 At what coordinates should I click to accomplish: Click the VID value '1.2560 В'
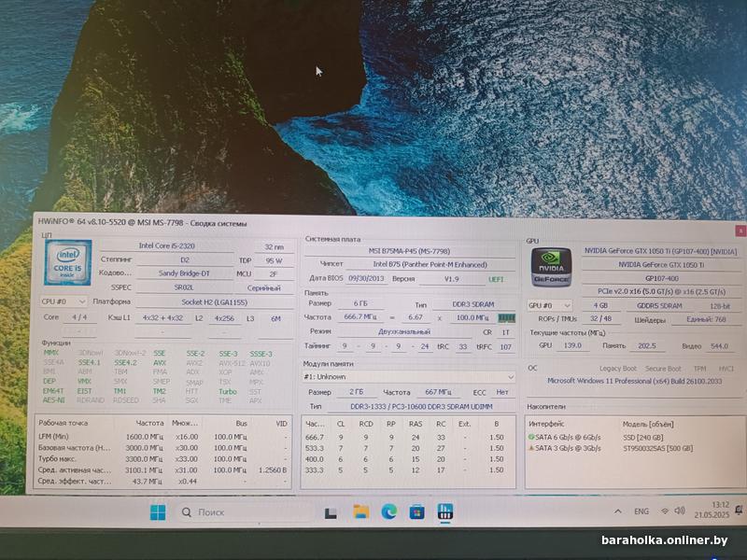273,470
